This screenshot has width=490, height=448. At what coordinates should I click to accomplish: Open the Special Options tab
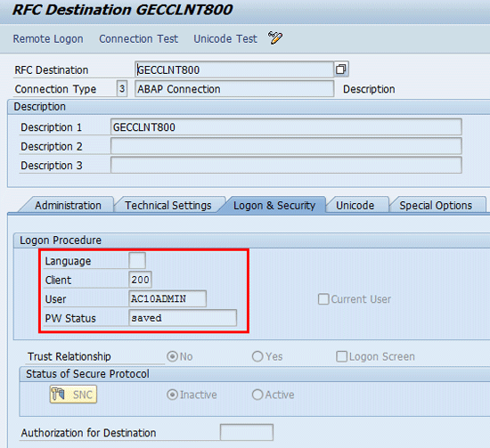(436, 205)
